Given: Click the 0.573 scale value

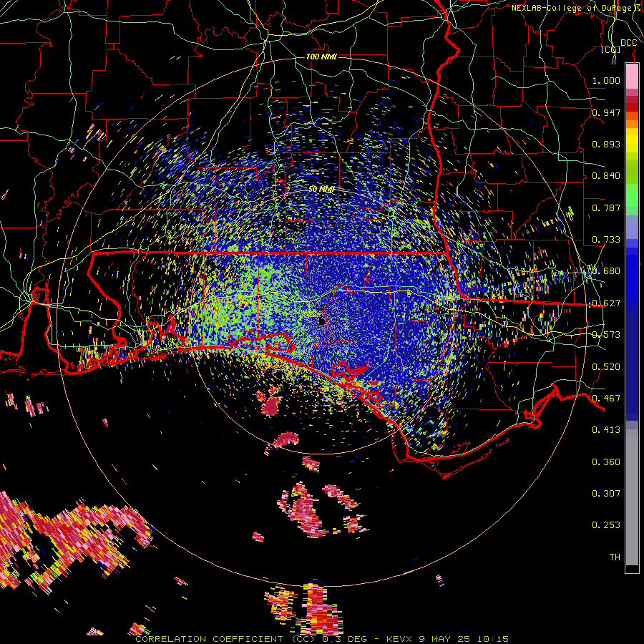Looking at the screenshot, I should [x=606, y=335].
